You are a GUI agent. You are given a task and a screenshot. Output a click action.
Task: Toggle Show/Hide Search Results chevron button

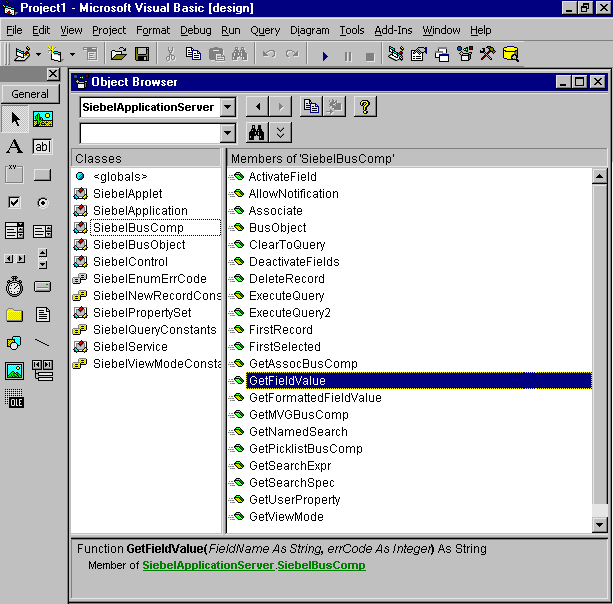point(280,133)
